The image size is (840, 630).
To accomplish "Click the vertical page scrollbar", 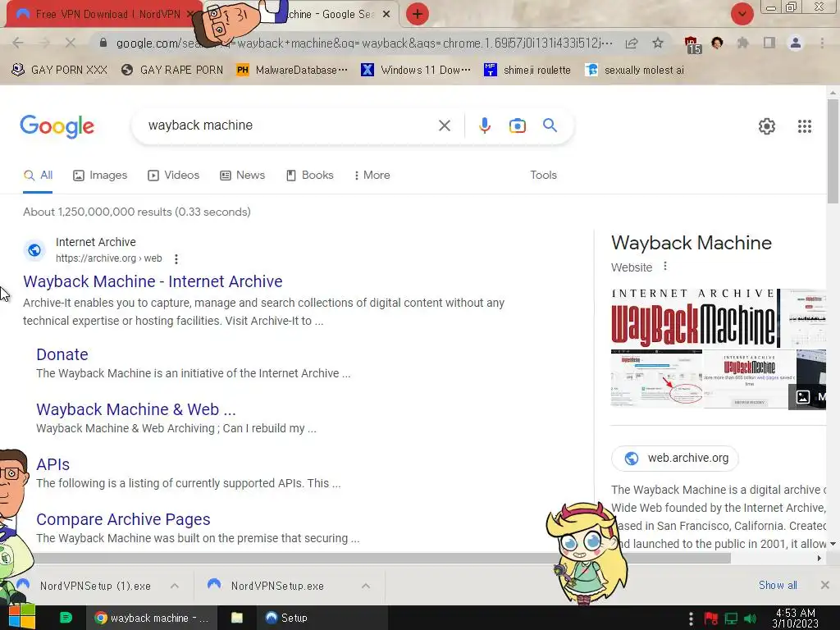I will [x=833, y=151].
